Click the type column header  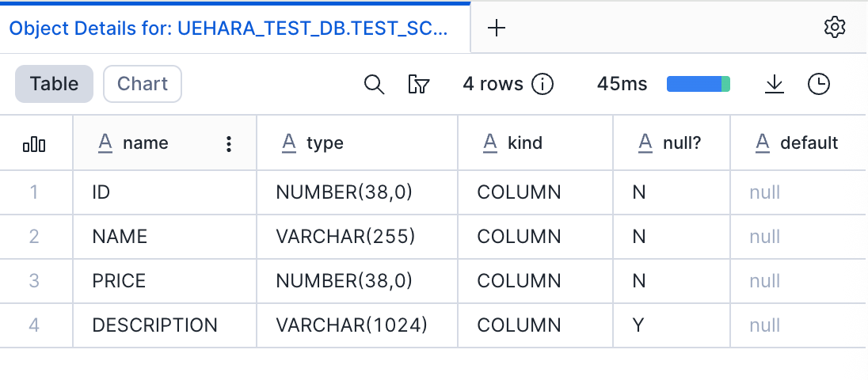pyautogui.click(x=325, y=143)
